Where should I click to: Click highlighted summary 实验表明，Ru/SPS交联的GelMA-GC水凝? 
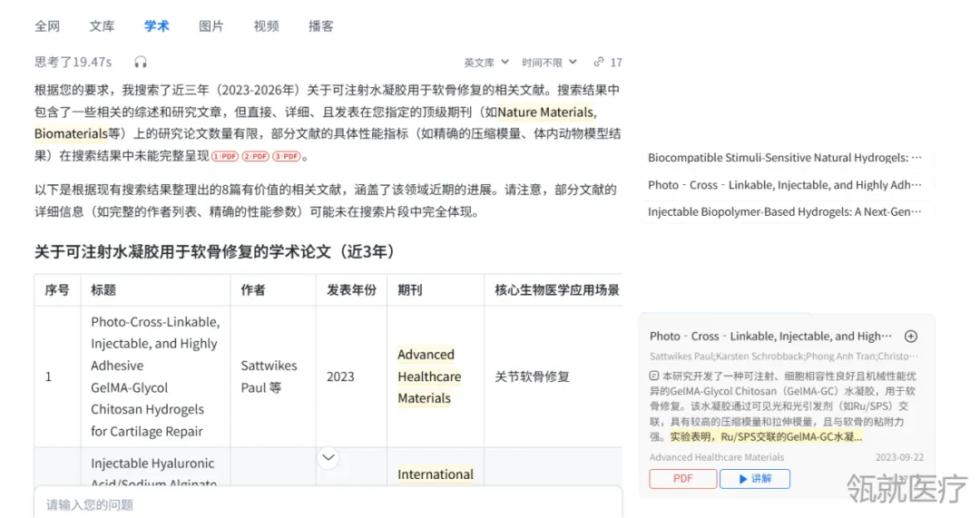(766, 436)
